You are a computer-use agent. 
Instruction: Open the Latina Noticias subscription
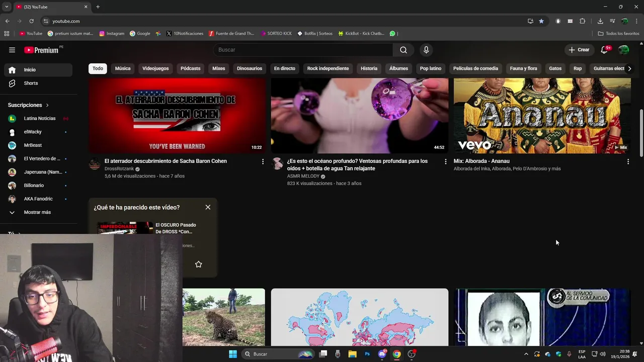tap(38, 118)
